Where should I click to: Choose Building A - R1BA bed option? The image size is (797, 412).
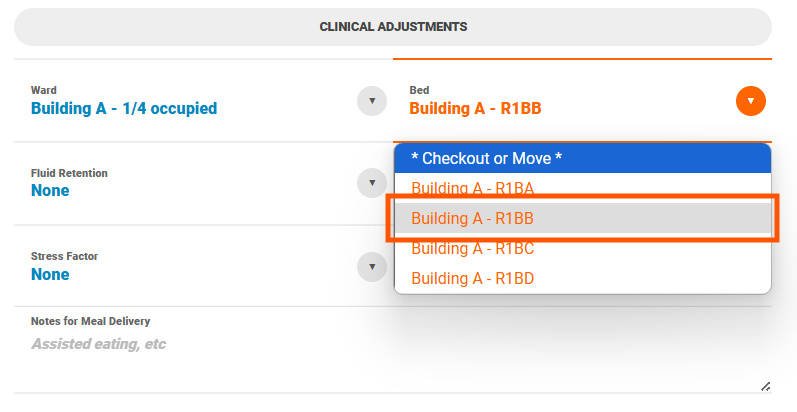click(x=583, y=188)
